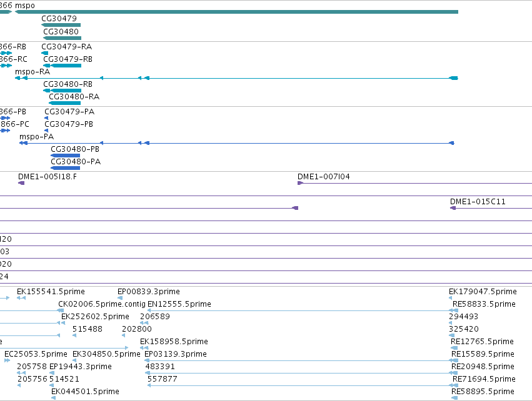Viewport: 532px width, 401px height.
Task: Select the 202800 EST label
Action: click(x=137, y=329)
